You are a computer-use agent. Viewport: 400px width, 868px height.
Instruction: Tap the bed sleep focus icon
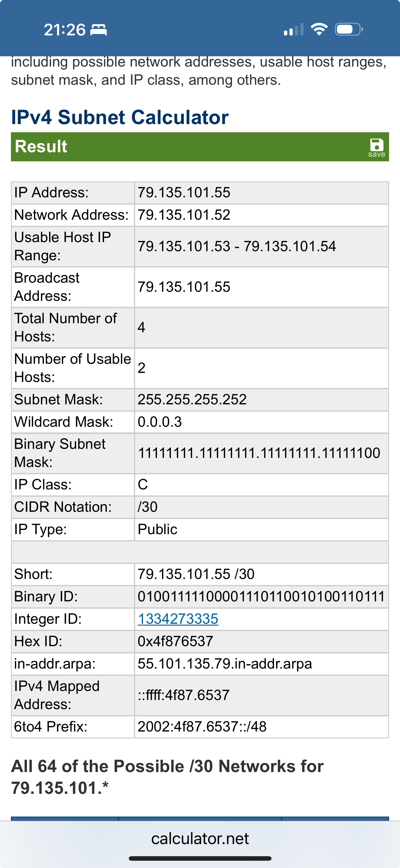tap(99, 30)
